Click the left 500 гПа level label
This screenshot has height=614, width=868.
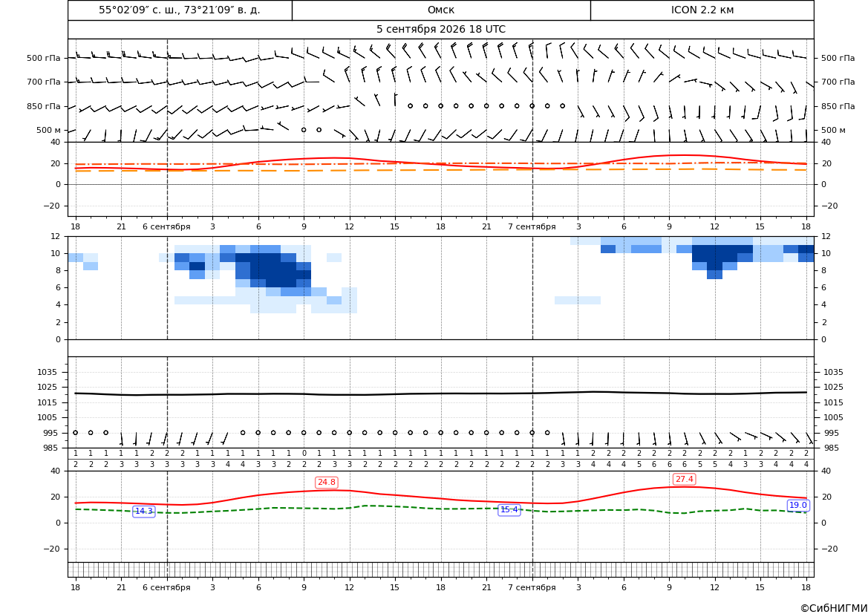pos(44,58)
